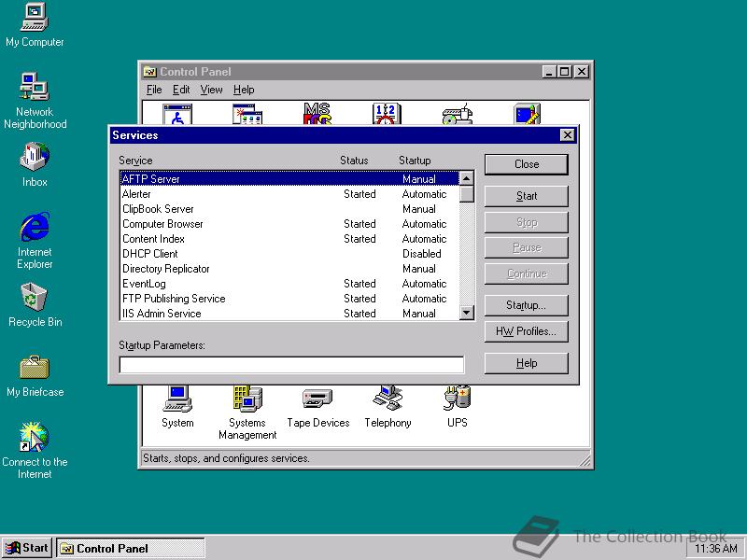Select Telephony icon in Control Panel
The width and height of the screenshot is (747, 560).
point(388,407)
